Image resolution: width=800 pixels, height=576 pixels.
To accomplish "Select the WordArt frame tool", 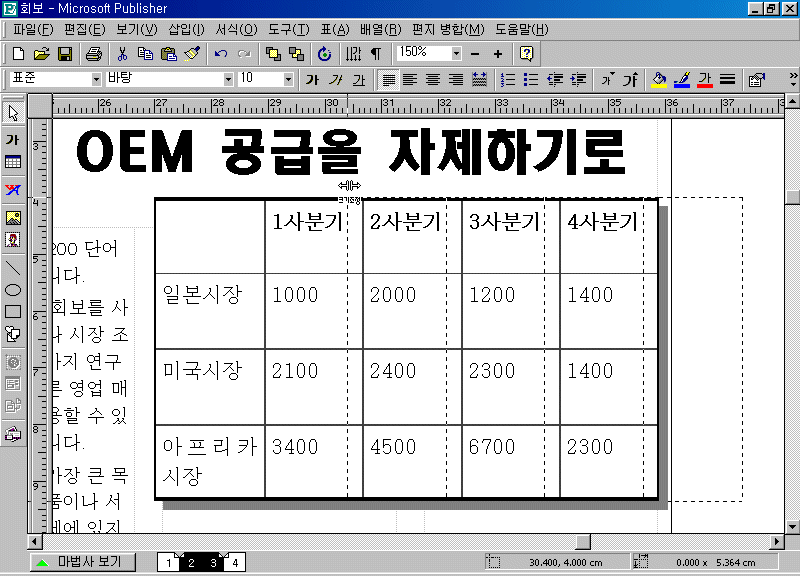I will tap(13, 190).
